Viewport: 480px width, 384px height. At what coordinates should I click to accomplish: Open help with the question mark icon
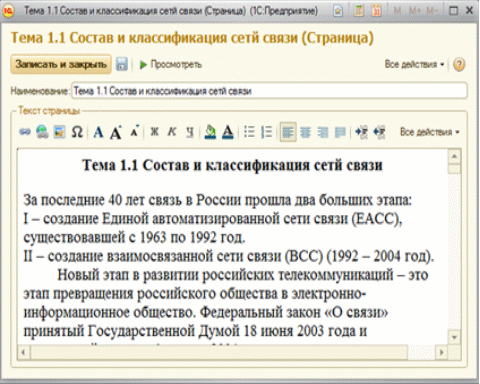(459, 64)
